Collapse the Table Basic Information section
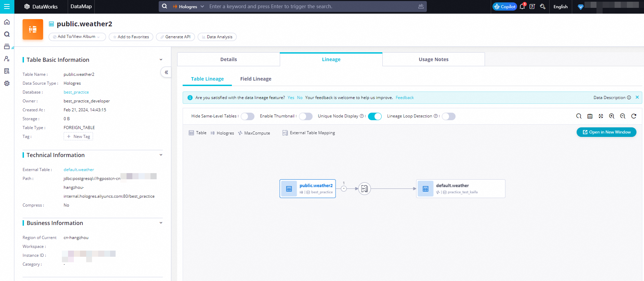 click(x=161, y=60)
